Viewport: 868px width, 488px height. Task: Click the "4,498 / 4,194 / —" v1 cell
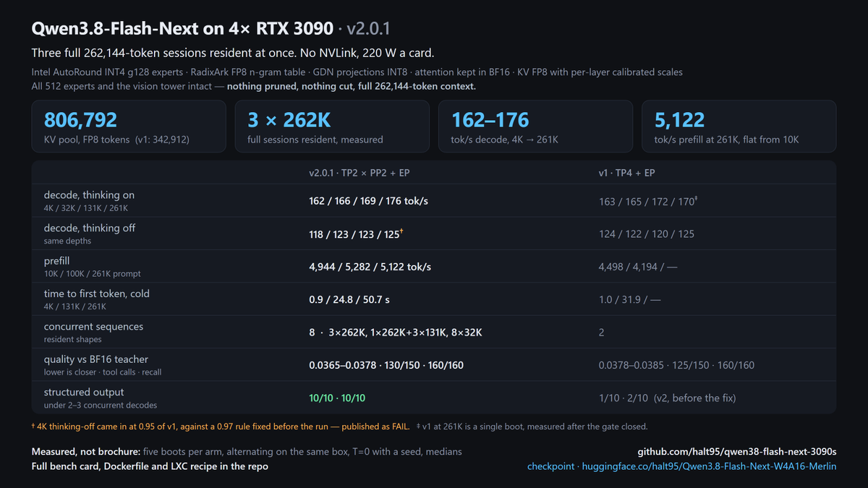[x=638, y=267]
